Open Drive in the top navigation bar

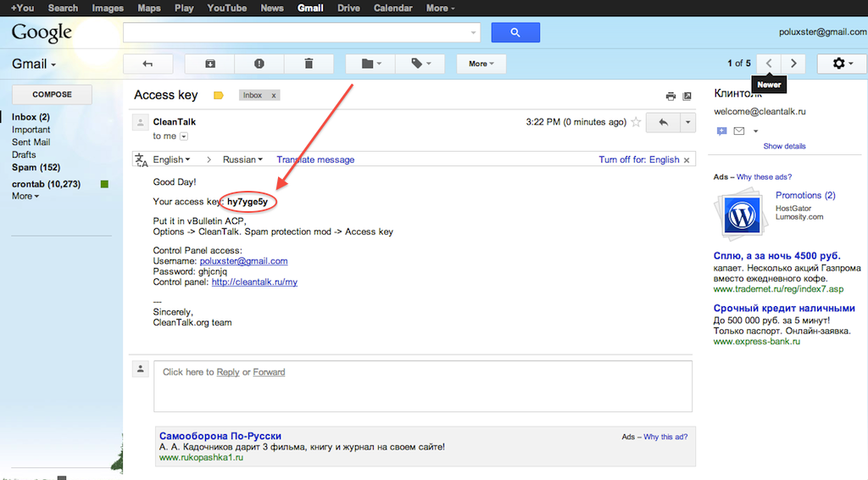tap(348, 8)
